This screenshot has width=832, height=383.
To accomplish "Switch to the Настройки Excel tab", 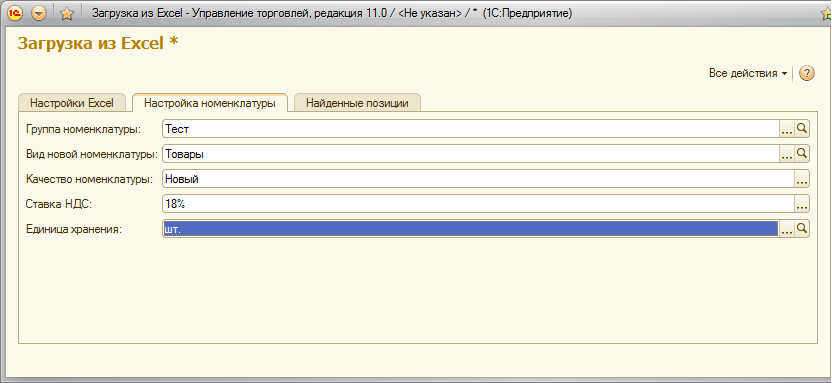I will 72,103.
